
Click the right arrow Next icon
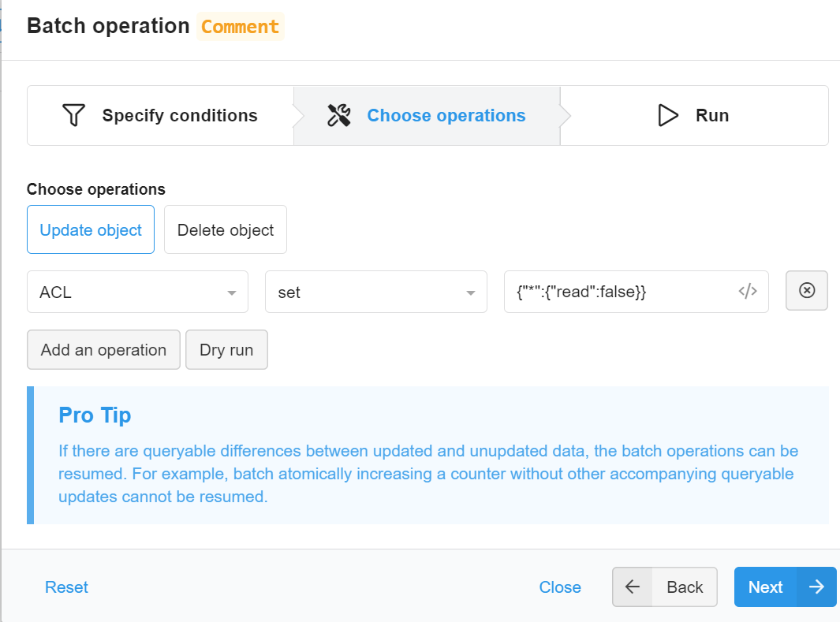point(816,587)
